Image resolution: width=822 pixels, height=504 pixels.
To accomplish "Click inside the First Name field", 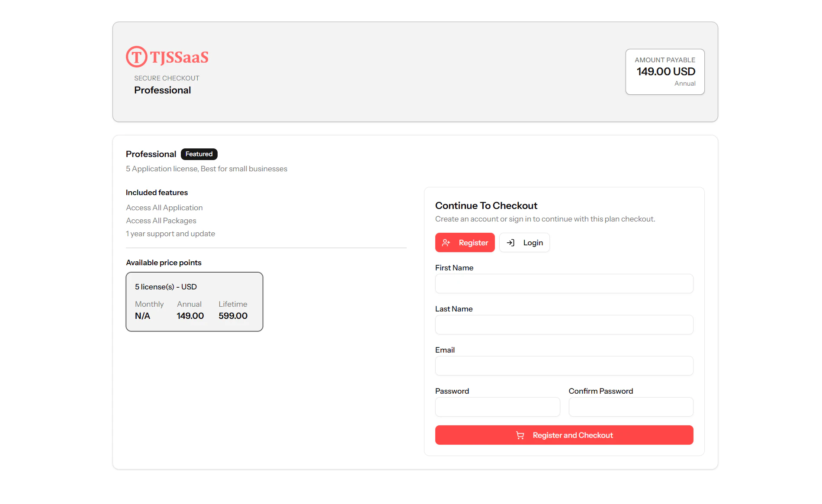I will pyautogui.click(x=564, y=284).
